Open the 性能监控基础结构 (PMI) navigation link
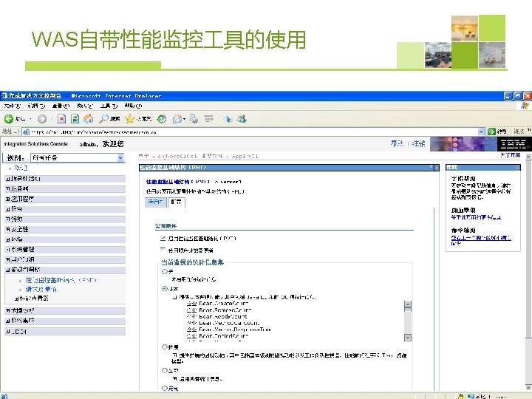The image size is (532, 399). [x=61, y=280]
